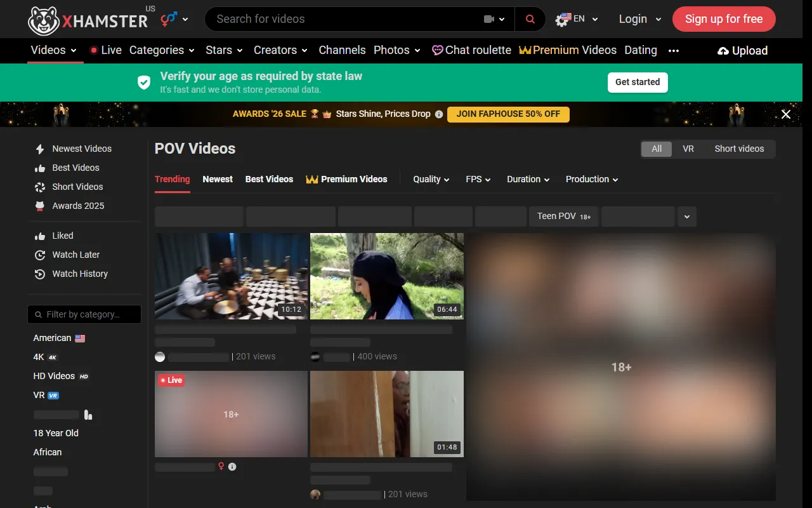Click the info icon beside Prices Drop
The image size is (812, 508).
[438, 114]
